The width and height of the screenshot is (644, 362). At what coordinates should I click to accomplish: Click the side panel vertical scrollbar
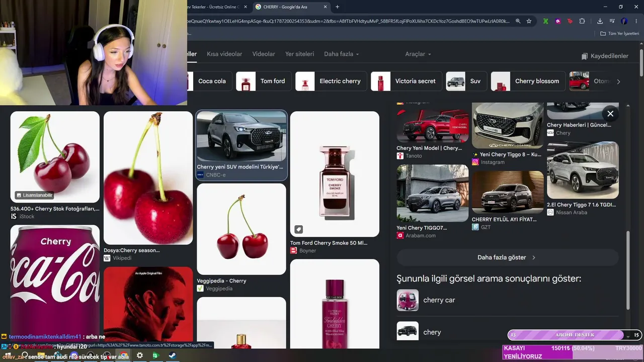627,270
